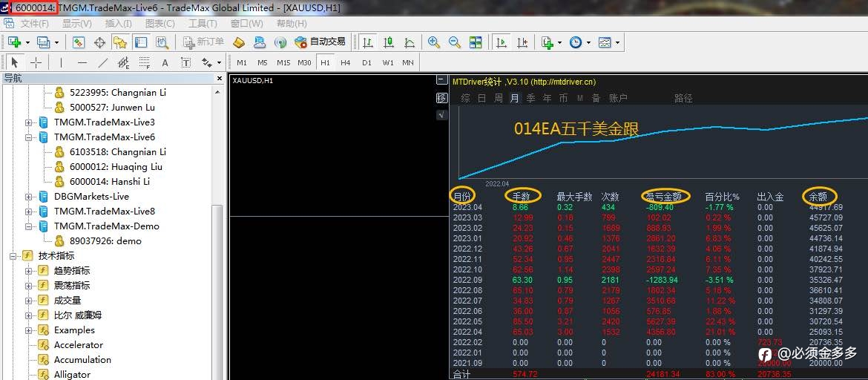This screenshot has width=868, height=380.
Task: Expand DBGMarkets-Live tree node
Action: tap(29, 196)
